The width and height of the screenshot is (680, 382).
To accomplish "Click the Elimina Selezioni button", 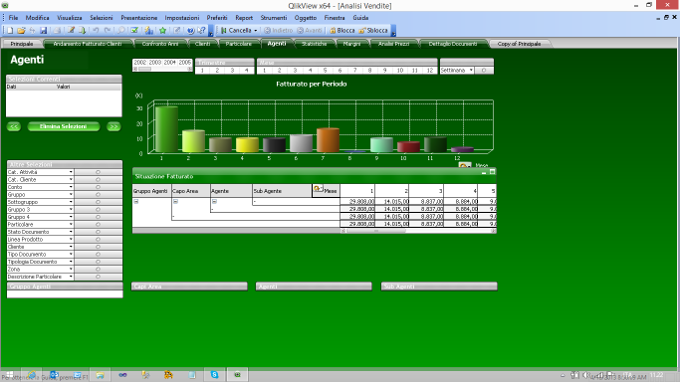I will pos(63,127).
